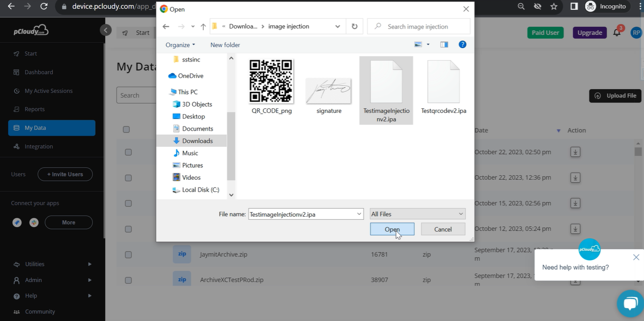Open the Desktop folder

click(189, 116)
